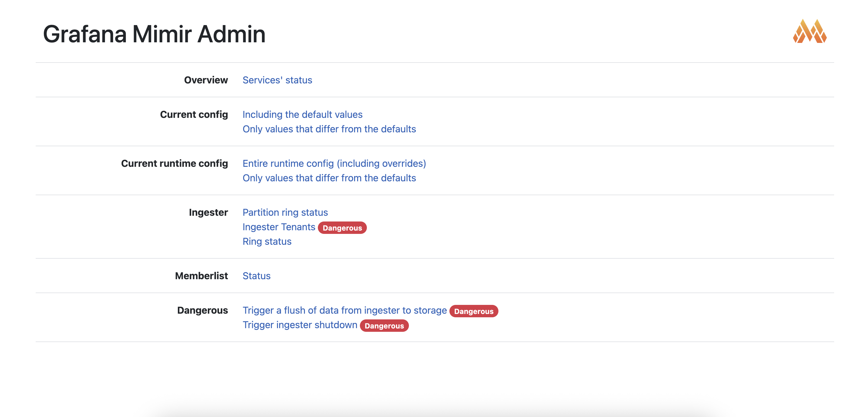Click the Grafana Mimir logo icon
This screenshot has width=868, height=417.
[x=809, y=31]
